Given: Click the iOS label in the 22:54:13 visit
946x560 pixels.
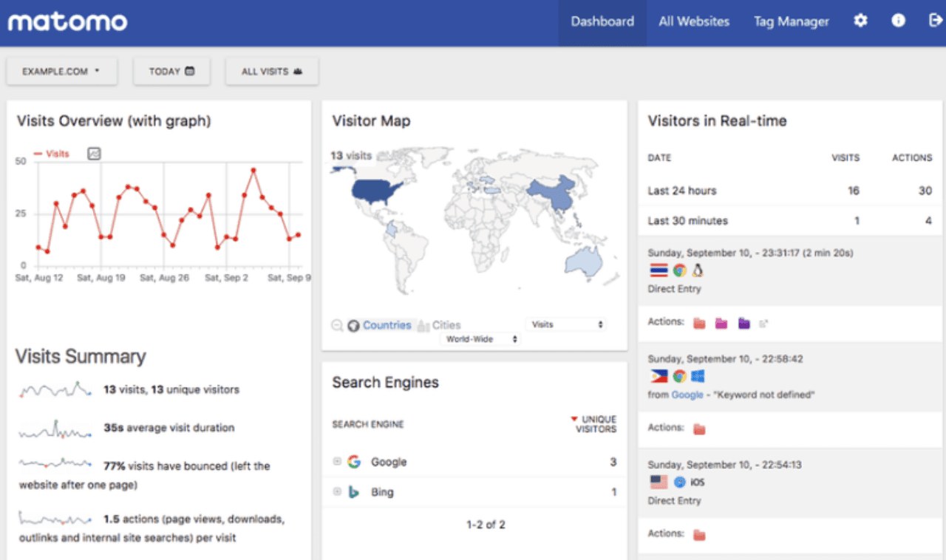Looking at the screenshot, I should 698,482.
